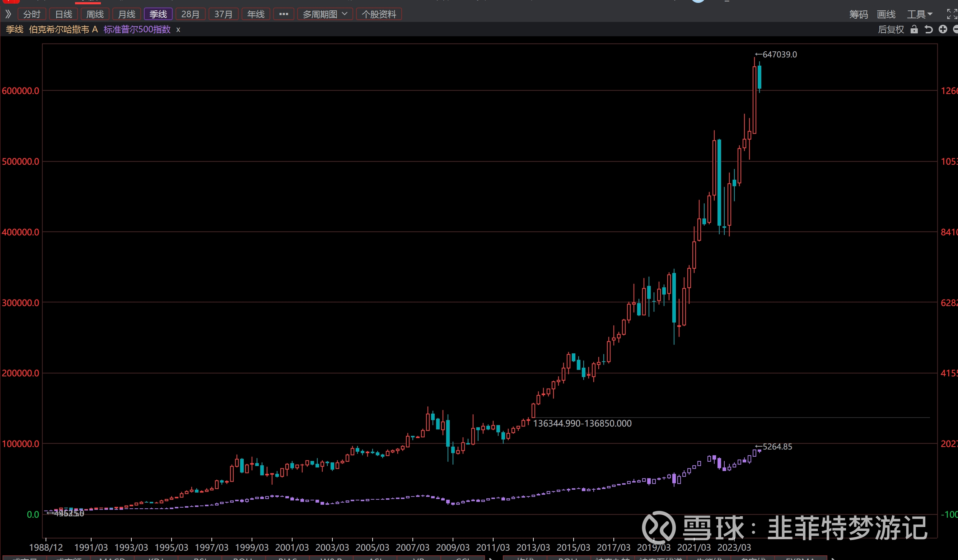
Task: Switch to 分时 intraday tab
Action: point(32,14)
